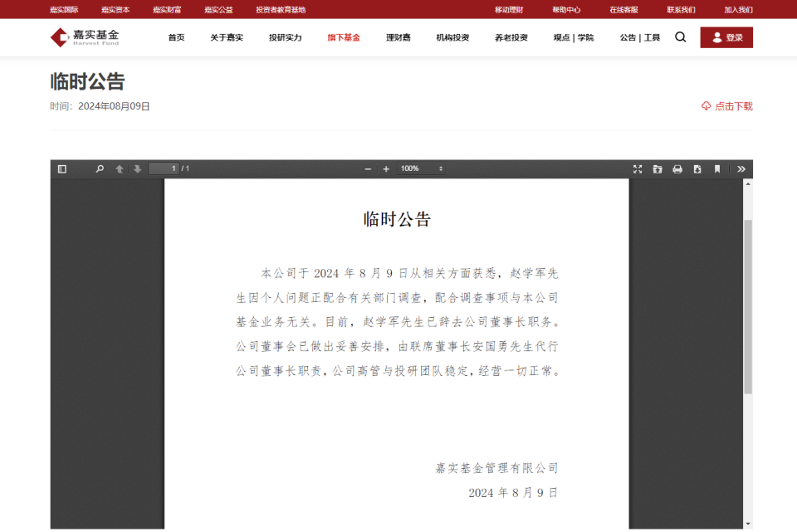Open the site search magnifier
The height and width of the screenshot is (532, 797).
click(680, 37)
